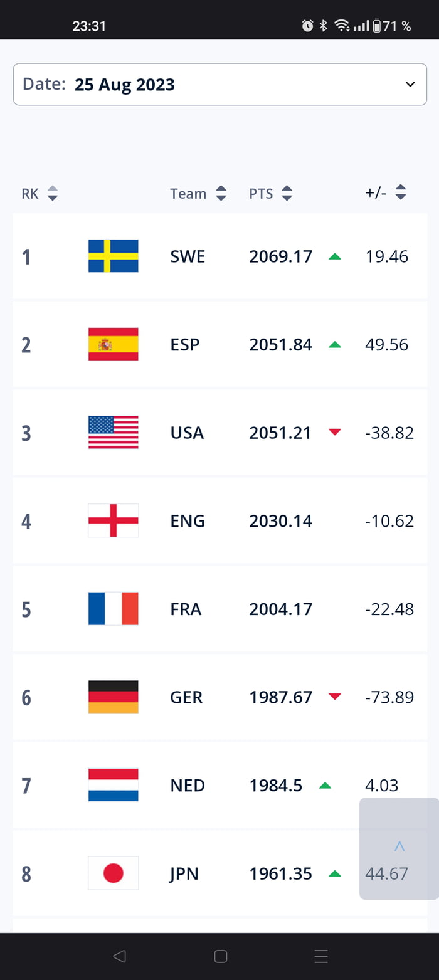Select the France flag icon

pyautogui.click(x=114, y=609)
